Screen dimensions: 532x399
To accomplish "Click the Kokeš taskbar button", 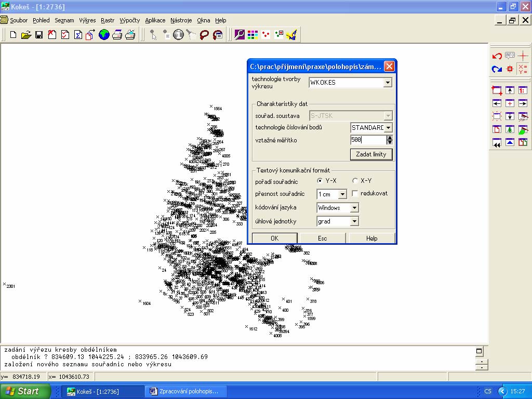I will [x=103, y=392].
